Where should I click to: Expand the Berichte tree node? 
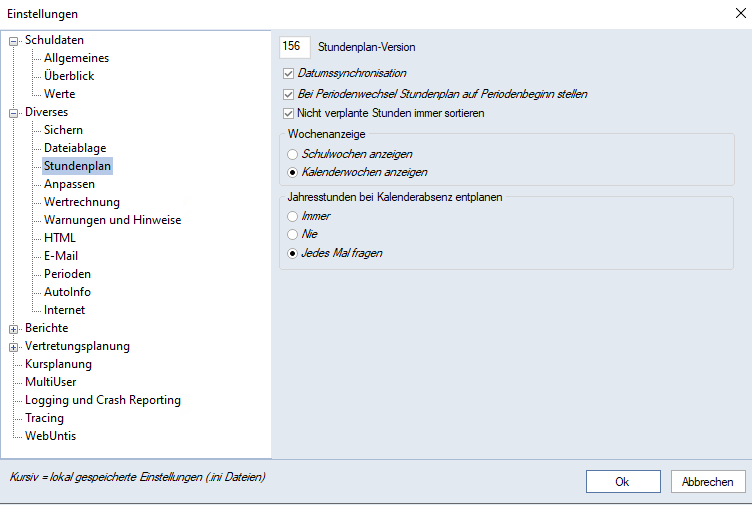(14, 329)
